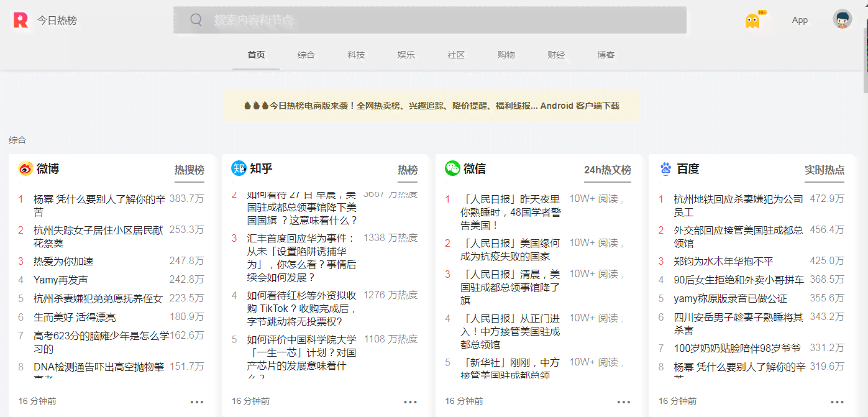Open more options on the 百度 card
Screen dimensions: 868x417
[x=837, y=401]
